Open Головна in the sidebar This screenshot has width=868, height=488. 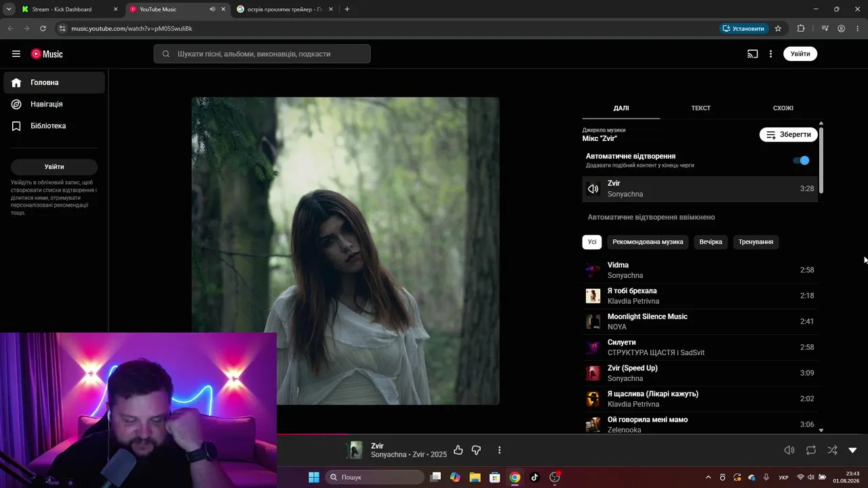[54, 83]
